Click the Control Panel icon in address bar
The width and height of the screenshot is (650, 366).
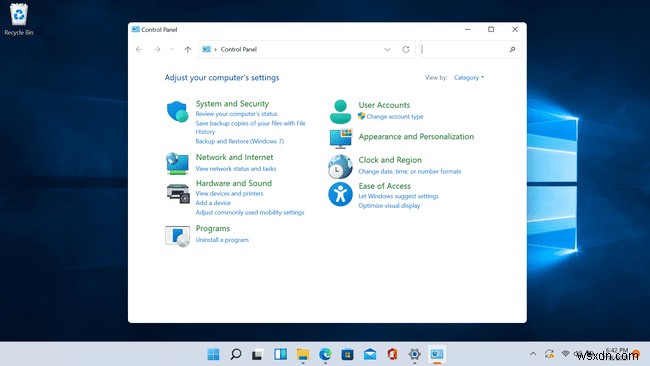click(206, 49)
